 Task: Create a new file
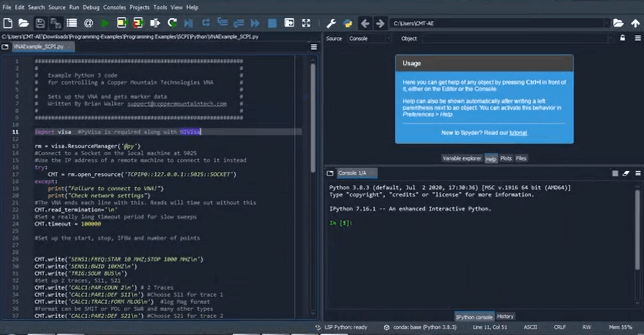(7, 23)
